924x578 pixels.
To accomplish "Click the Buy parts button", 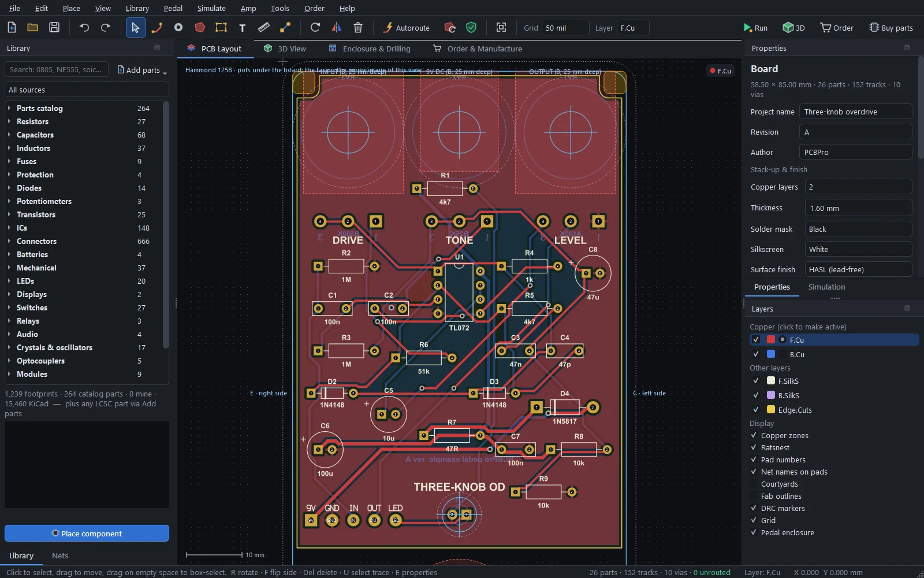I will pos(891,27).
